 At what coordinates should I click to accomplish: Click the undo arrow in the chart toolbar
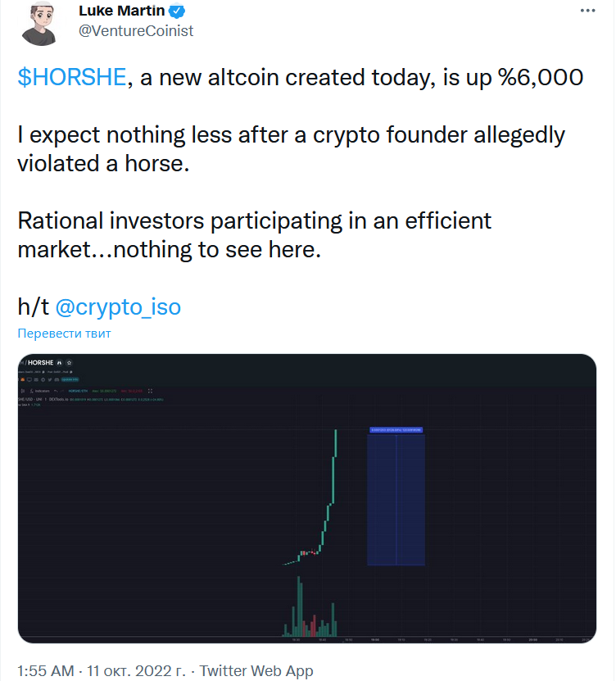click(x=56, y=391)
